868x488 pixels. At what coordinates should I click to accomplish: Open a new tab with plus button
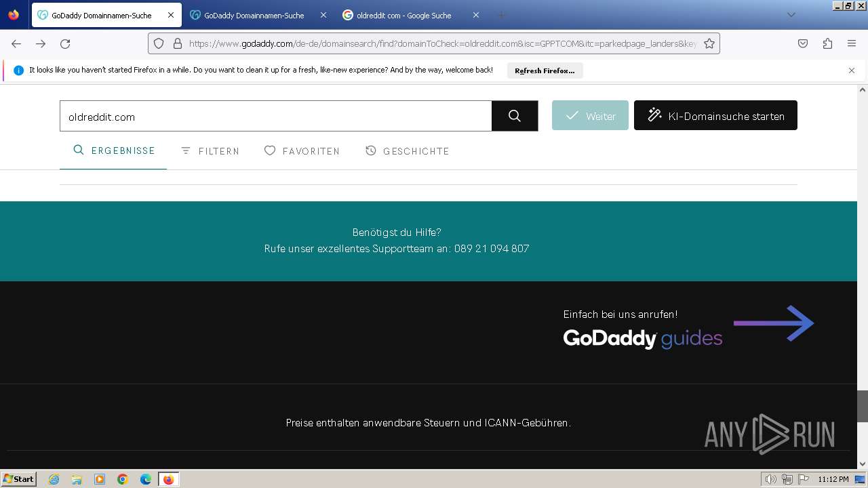pyautogui.click(x=501, y=15)
